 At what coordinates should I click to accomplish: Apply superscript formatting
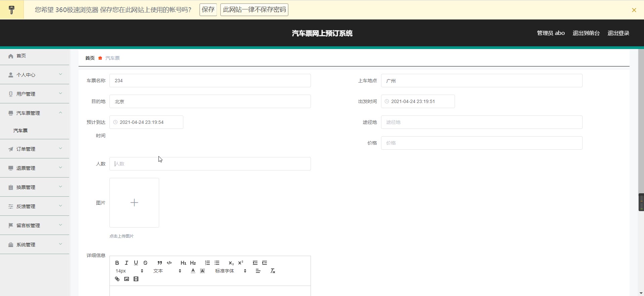(240, 263)
